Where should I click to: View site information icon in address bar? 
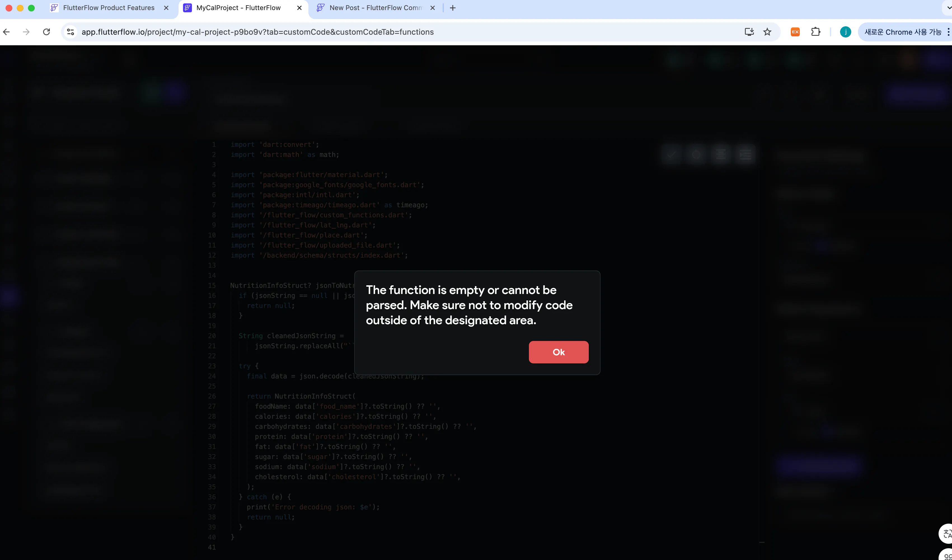(71, 32)
